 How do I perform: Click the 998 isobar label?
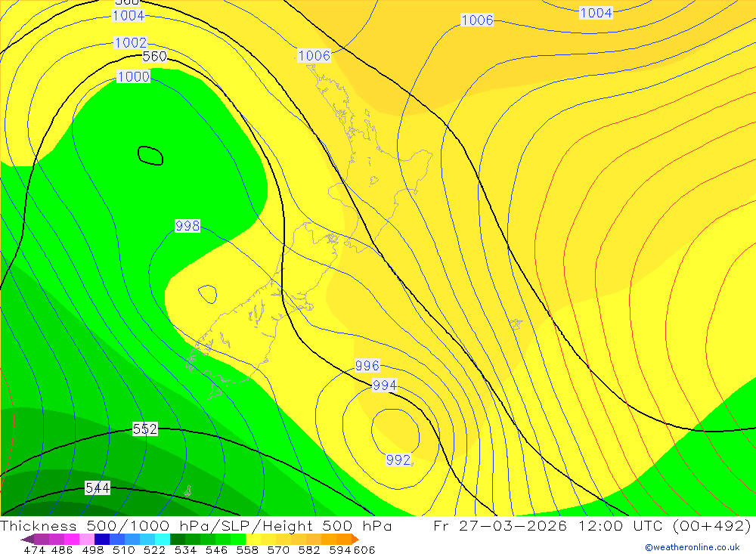[187, 226]
